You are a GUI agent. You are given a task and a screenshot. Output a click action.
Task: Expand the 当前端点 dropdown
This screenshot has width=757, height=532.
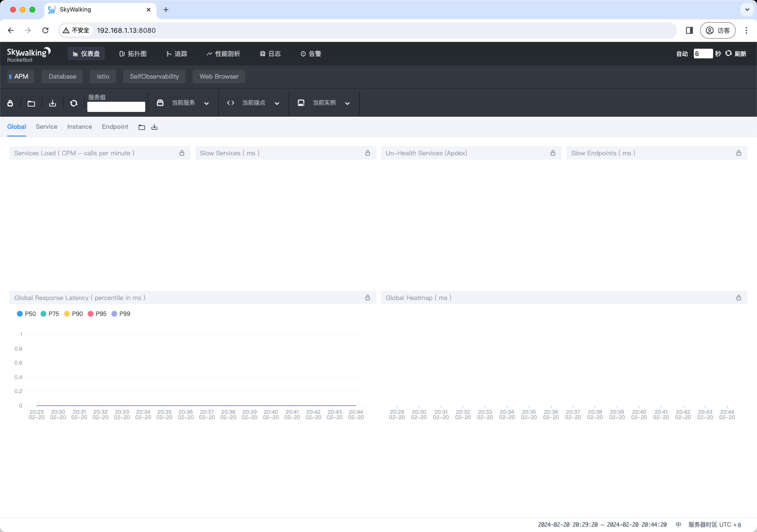click(277, 103)
